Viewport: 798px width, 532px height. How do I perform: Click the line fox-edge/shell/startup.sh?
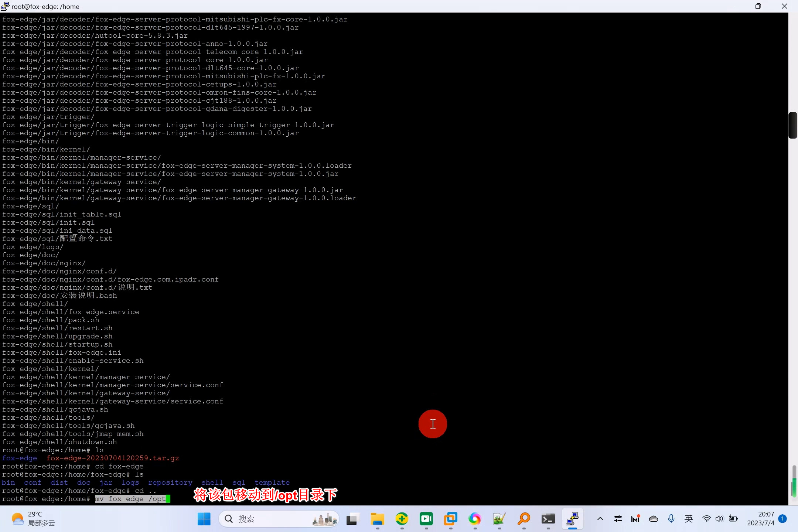tap(57, 344)
